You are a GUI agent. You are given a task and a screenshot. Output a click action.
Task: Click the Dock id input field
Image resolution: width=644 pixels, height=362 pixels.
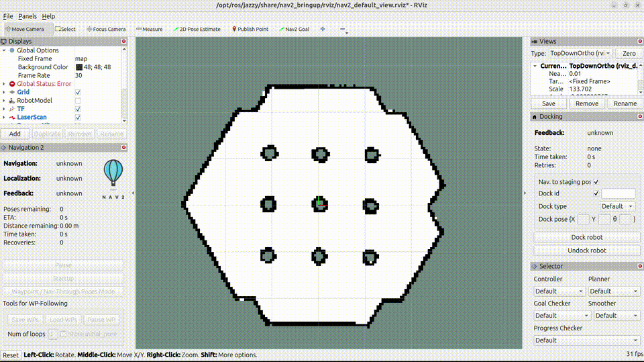(618, 193)
